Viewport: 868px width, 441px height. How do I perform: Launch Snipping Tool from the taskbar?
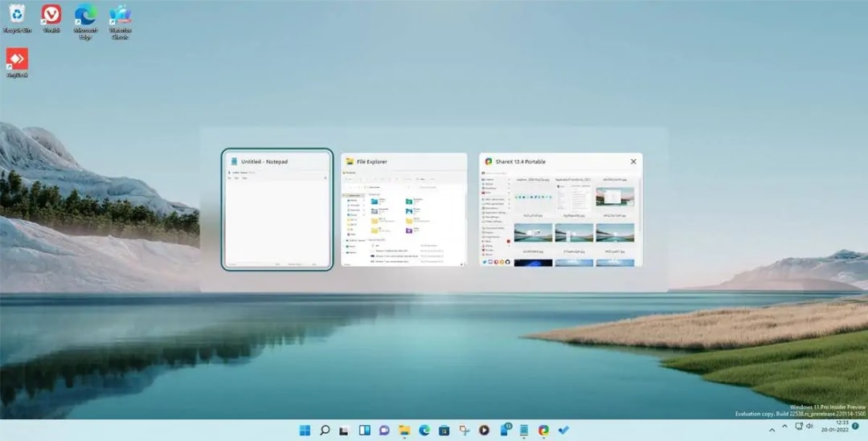464,430
